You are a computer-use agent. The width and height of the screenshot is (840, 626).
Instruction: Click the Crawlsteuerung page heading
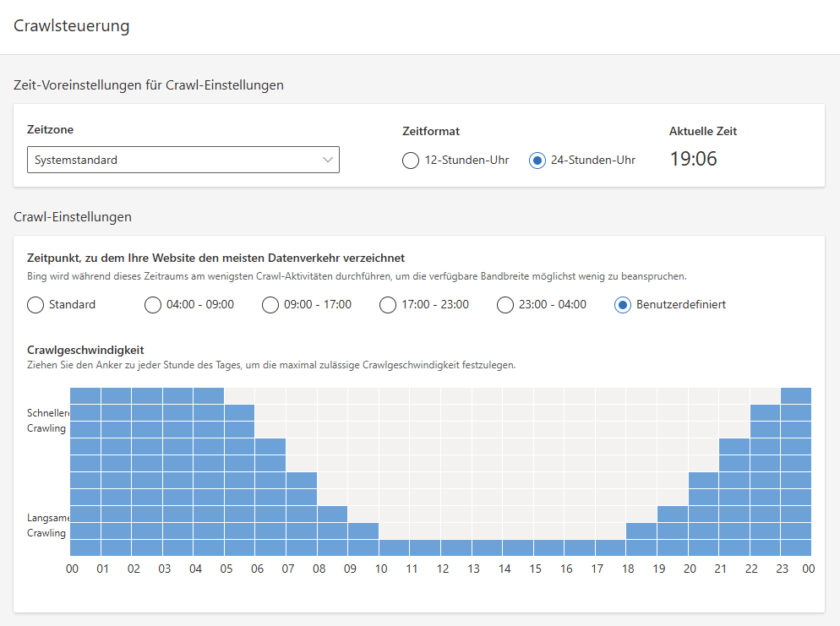click(x=71, y=25)
